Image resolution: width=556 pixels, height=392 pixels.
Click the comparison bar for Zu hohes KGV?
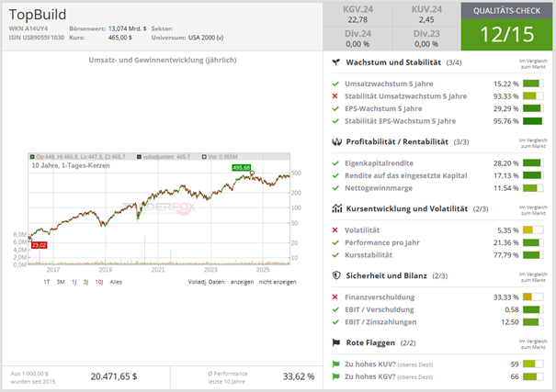point(533,376)
